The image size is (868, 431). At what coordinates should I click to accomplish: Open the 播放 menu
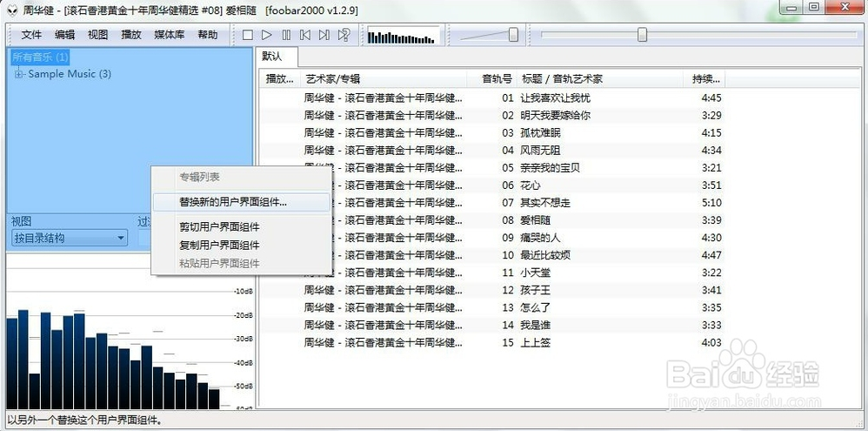click(x=131, y=35)
